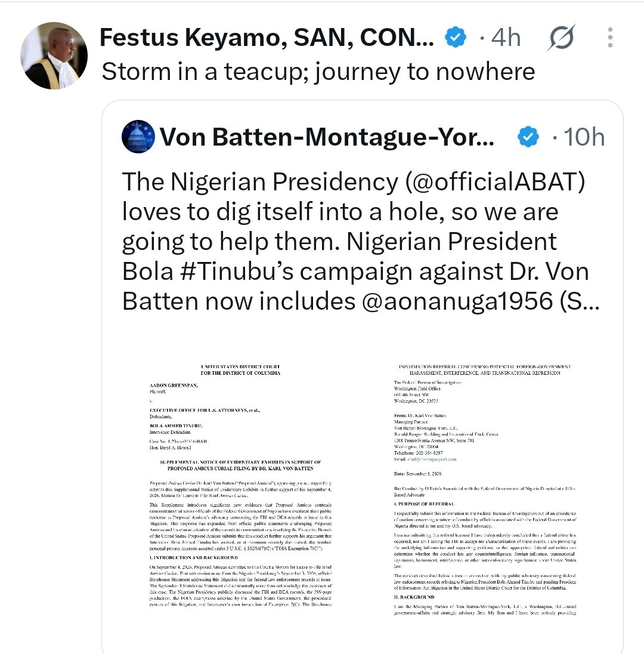Open the Von Batten-Montague-Yor... account name

click(327, 137)
